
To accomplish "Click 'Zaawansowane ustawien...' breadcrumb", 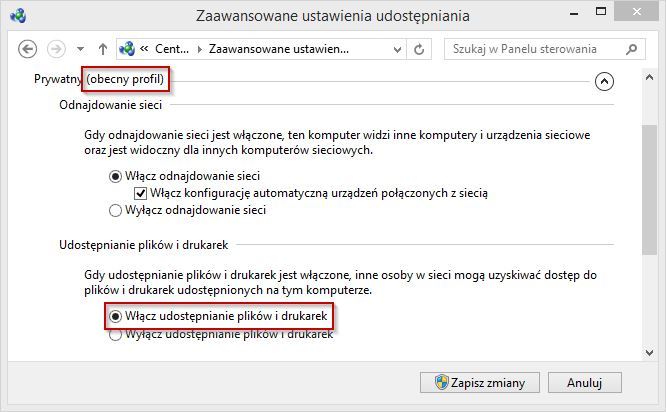I will (279, 49).
